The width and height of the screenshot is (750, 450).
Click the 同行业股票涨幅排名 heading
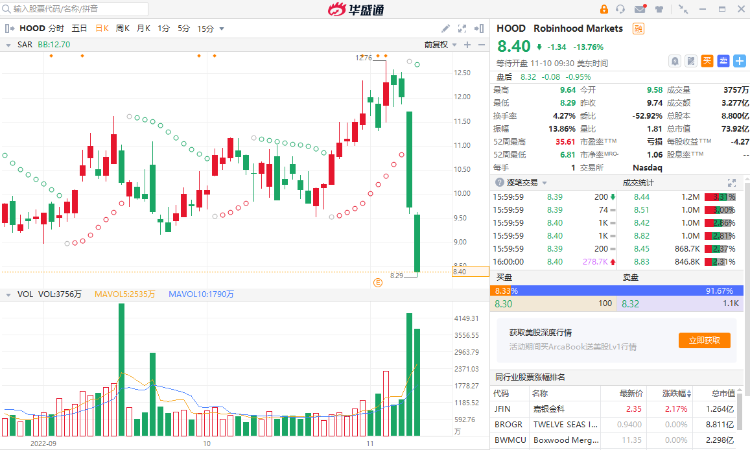(529, 377)
